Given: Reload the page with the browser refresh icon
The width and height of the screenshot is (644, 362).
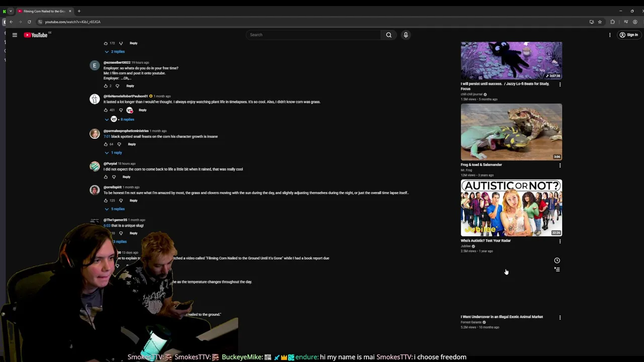Looking at the screenshot, I should pos(29,22).
